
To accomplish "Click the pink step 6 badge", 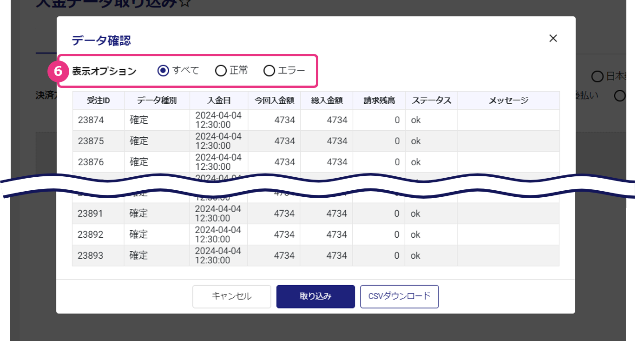I will click(58, 71).
